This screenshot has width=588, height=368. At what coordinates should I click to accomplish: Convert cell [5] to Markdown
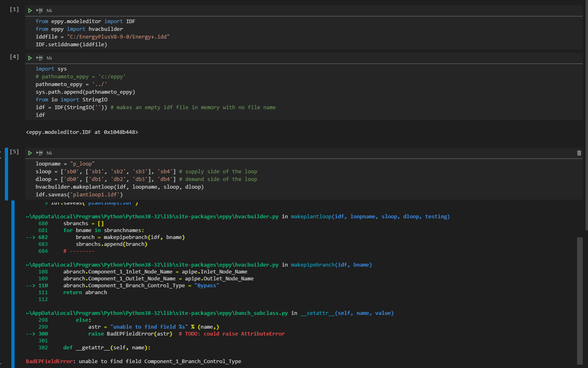(x=49, y=153)
